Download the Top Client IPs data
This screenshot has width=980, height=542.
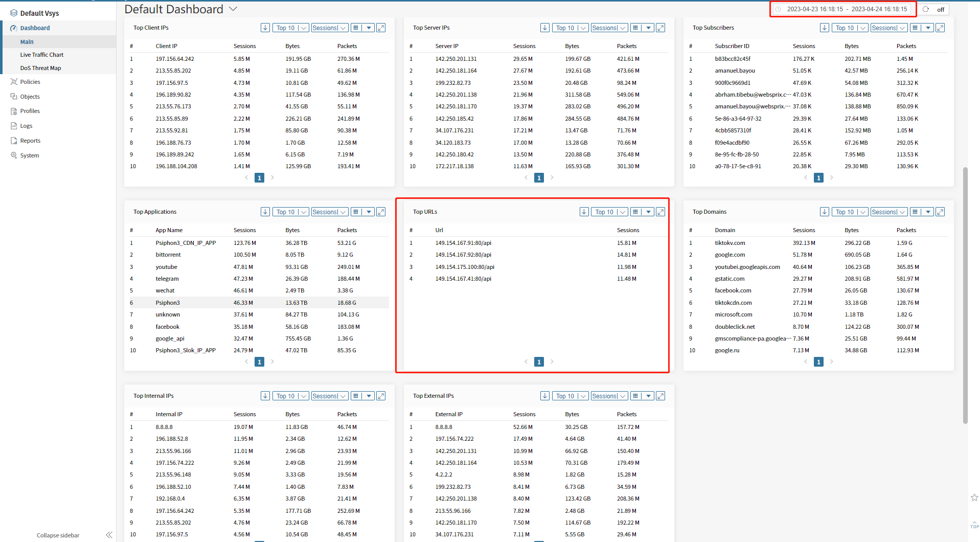265,28
